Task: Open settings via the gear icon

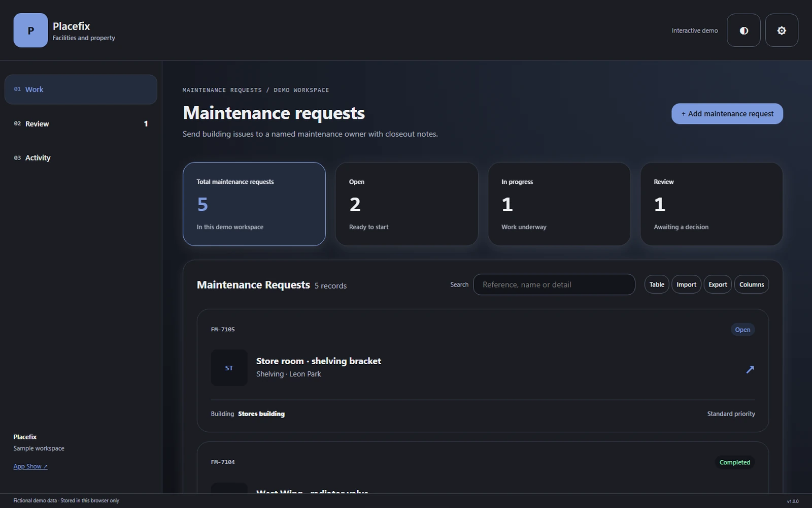Action: click(782, 30)
